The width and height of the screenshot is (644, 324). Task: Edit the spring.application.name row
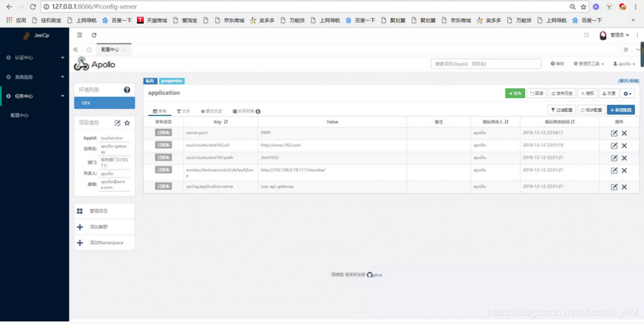[614, 187]
